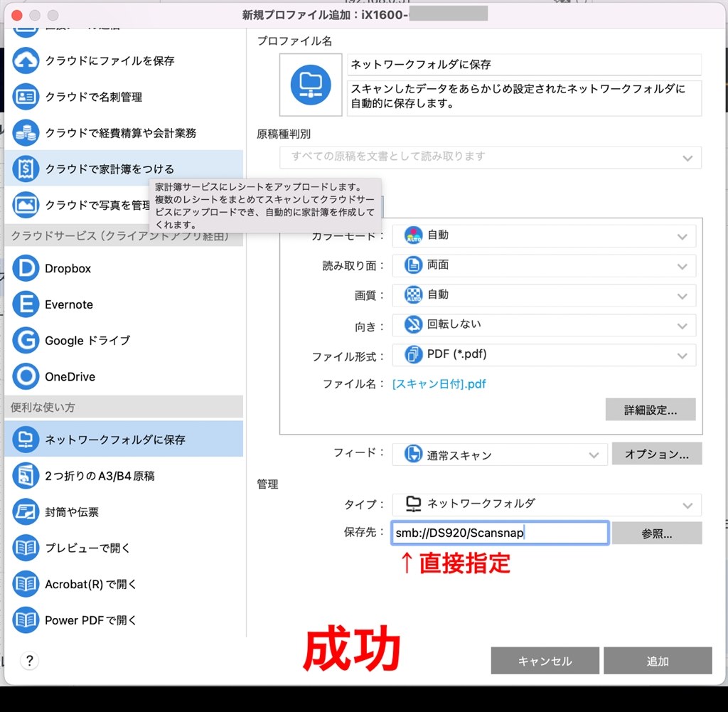This screenshot has width=728, height=712.
Task: Click the large profile icon image
Action: tap(311, 85)
